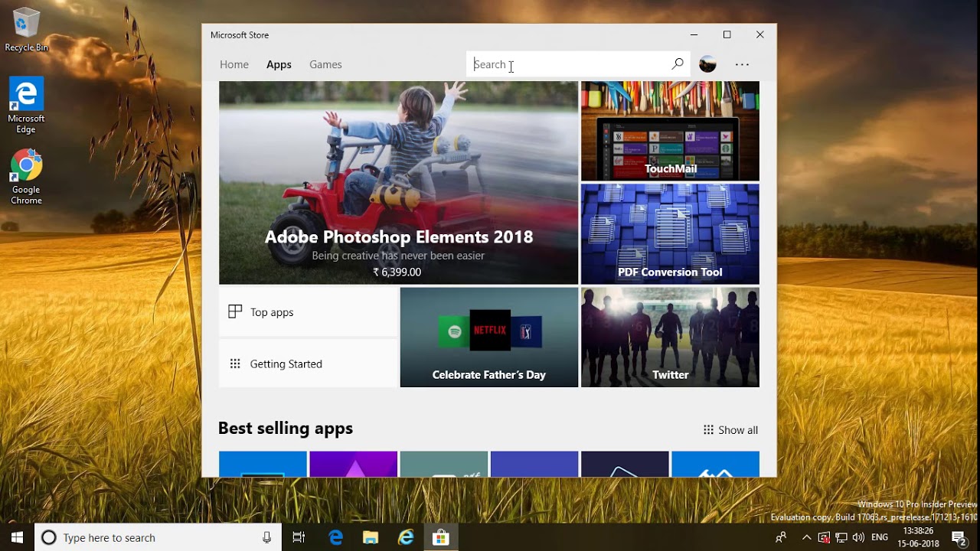Open the TouchMail tile
This screenshot has height=551, width=980.
click(670, 131)
